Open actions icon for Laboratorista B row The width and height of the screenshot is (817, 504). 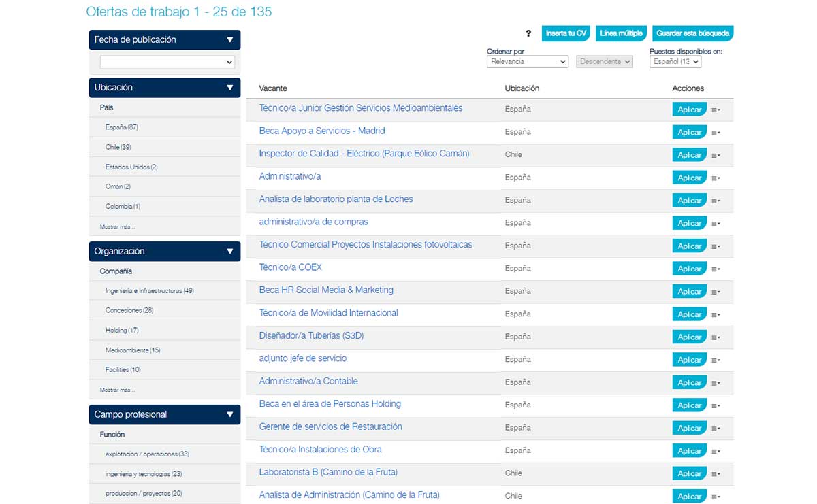[x=714, y=473]
